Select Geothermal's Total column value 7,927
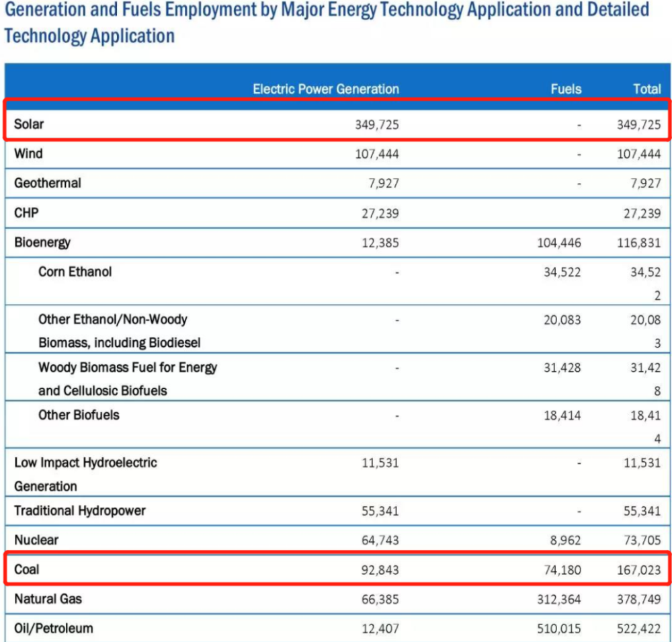 point(645,184)
